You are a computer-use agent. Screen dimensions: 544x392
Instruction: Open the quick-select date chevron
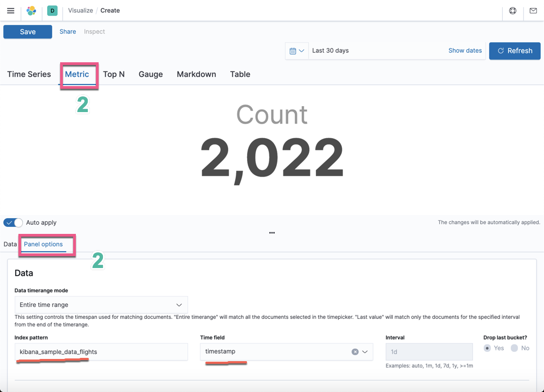[300, 50]
